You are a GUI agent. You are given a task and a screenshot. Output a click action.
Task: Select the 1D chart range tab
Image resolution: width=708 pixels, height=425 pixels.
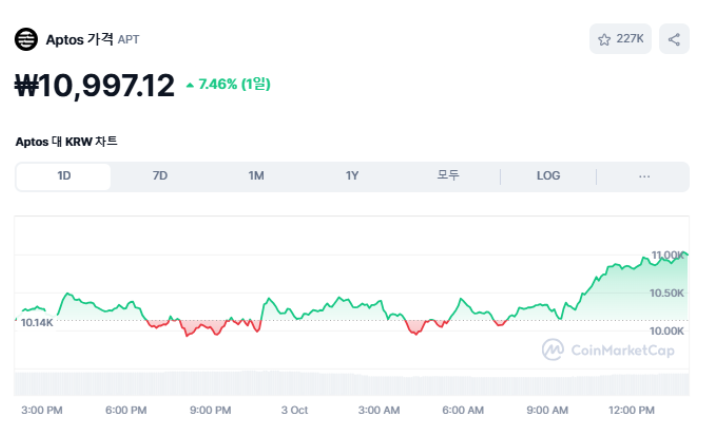pos(64,176)
